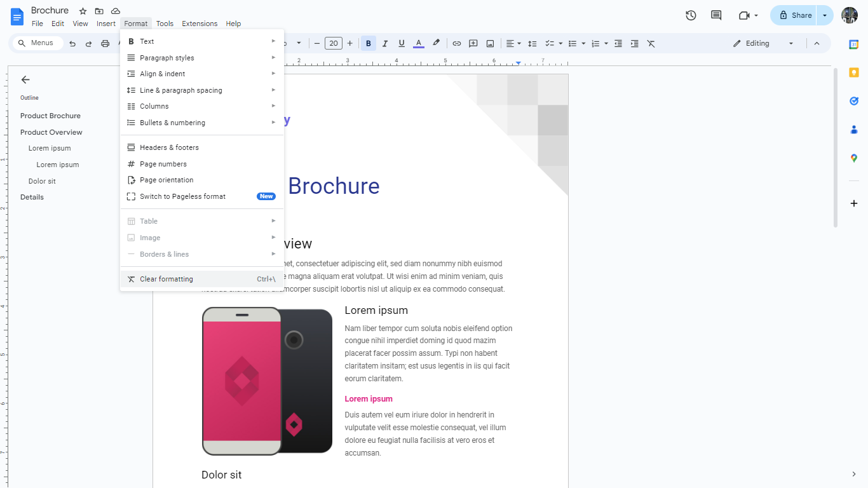Open the highlight color pen
Image resolution: width=868 pixels, height=488 pixels.
point(436,43)
